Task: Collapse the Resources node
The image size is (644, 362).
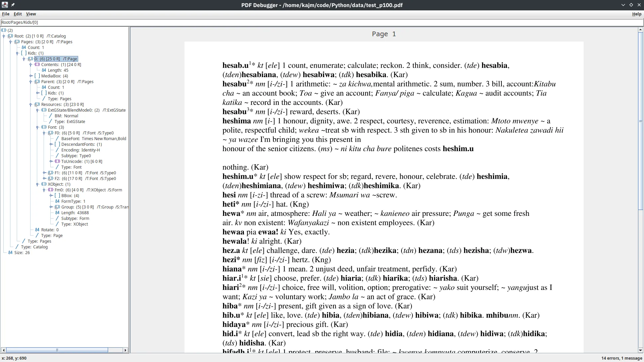Action: (31, 104)
